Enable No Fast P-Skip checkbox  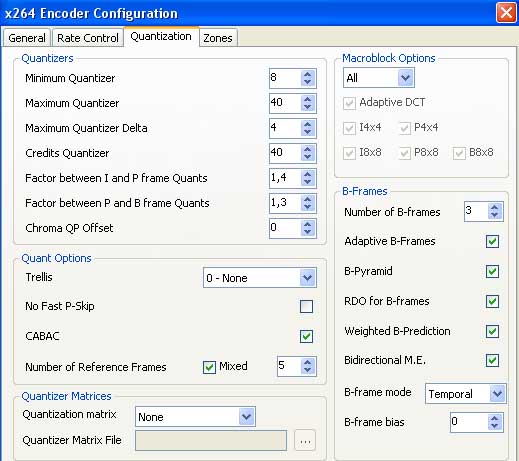point(306,306)
